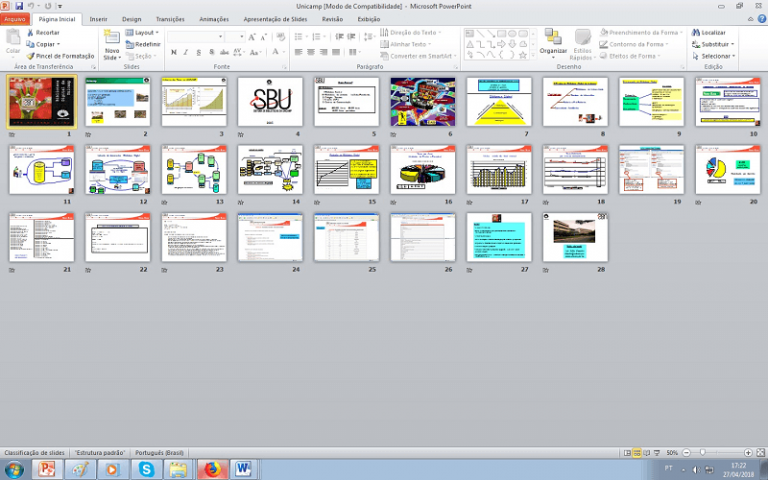The width and height of the screenshot is (768, 480).
Task: Switch to reading view in status bar
Action: click(x=647, y=453)
